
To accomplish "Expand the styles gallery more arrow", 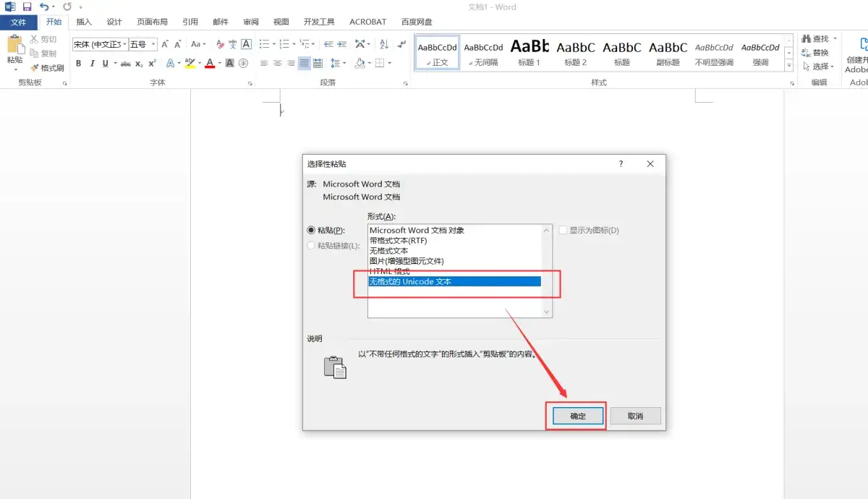I will (788, 66).
